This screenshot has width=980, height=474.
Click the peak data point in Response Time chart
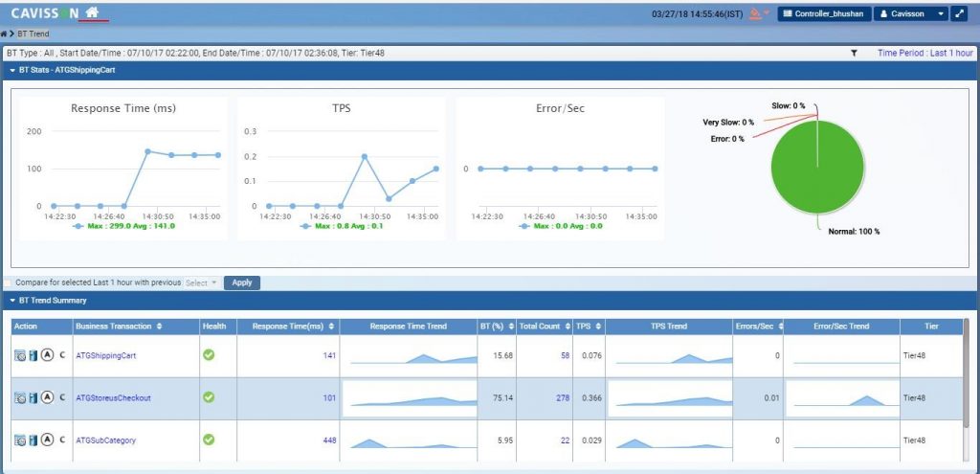pos(147,151)
